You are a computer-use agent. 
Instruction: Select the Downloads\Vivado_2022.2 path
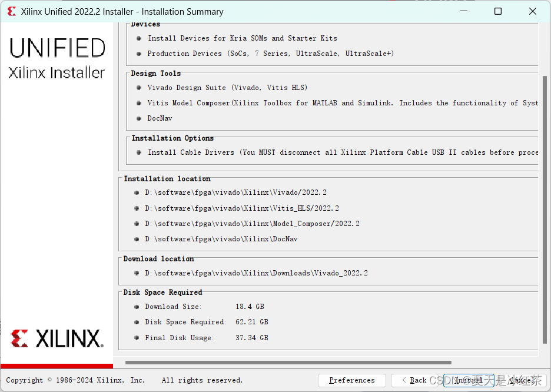(256, 273)
